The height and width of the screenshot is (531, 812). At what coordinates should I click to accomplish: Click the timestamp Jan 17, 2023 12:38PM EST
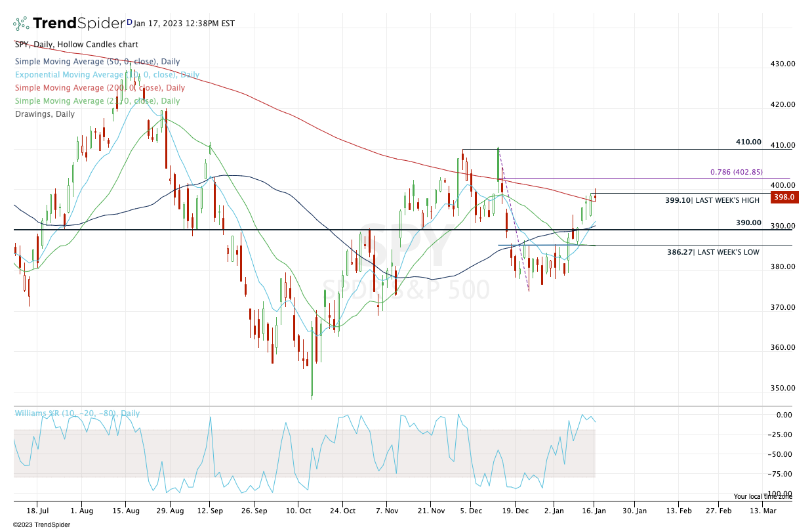click(x=184, y=24)
